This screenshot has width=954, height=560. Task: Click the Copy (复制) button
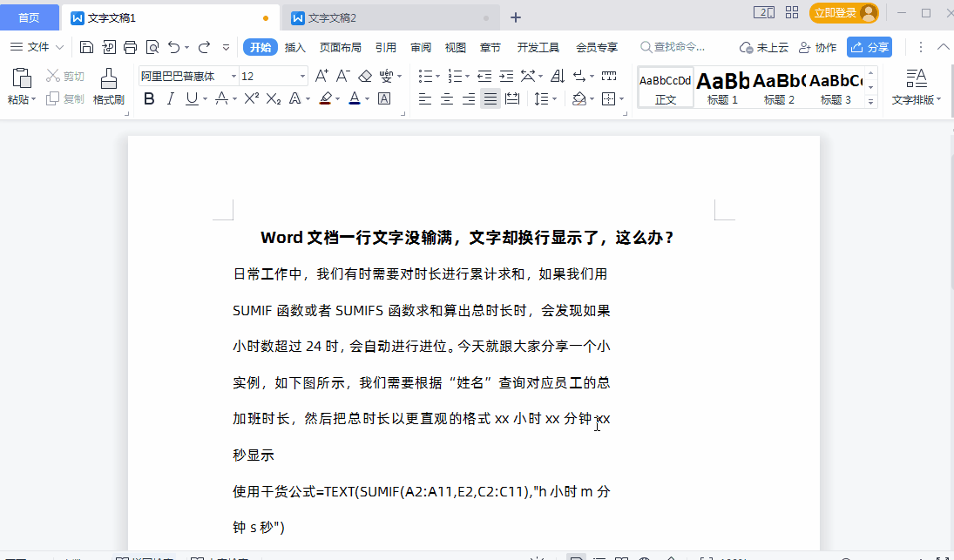tap(65, 98)
